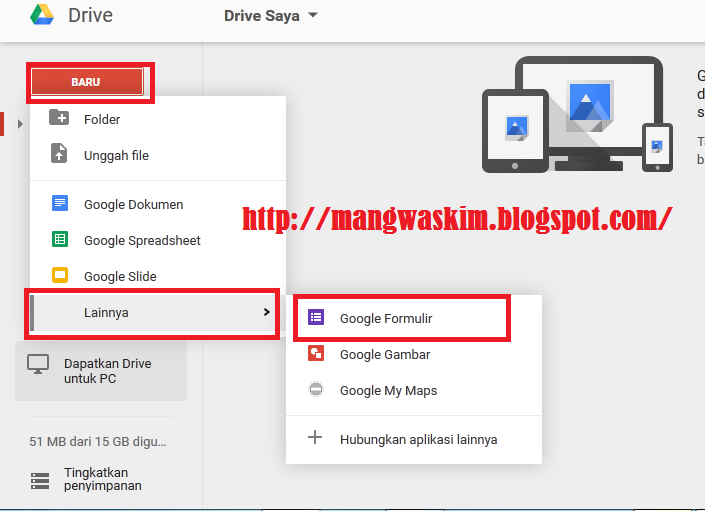Create a new Google Dokumen

coord(158,204)
